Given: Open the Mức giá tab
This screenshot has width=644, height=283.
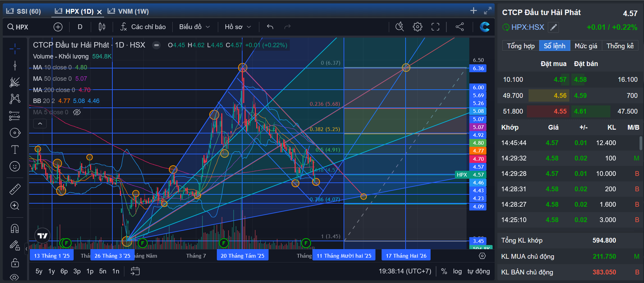Looking at the screenshot, I should point(586,46).
